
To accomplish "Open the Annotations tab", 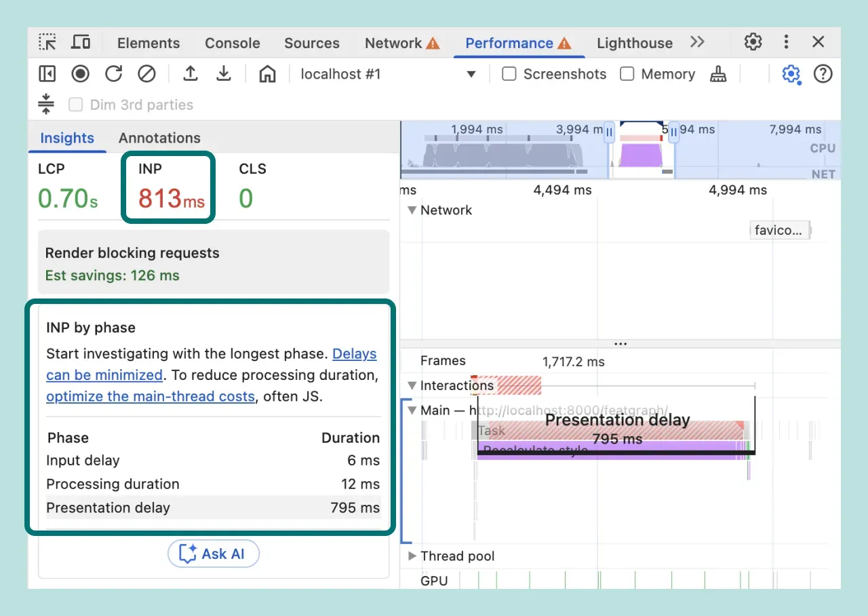I will click(x=159, y=138).
